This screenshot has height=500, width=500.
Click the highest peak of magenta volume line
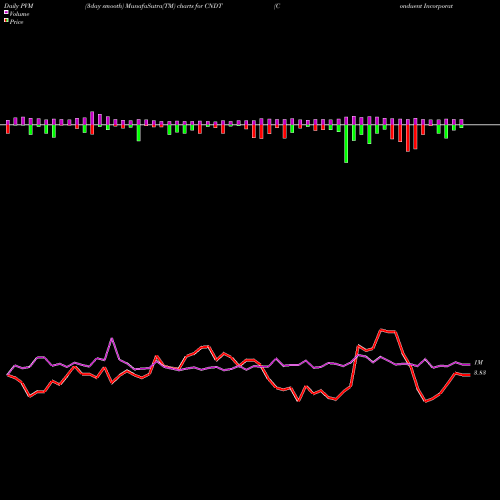click(x=112, y=339)
